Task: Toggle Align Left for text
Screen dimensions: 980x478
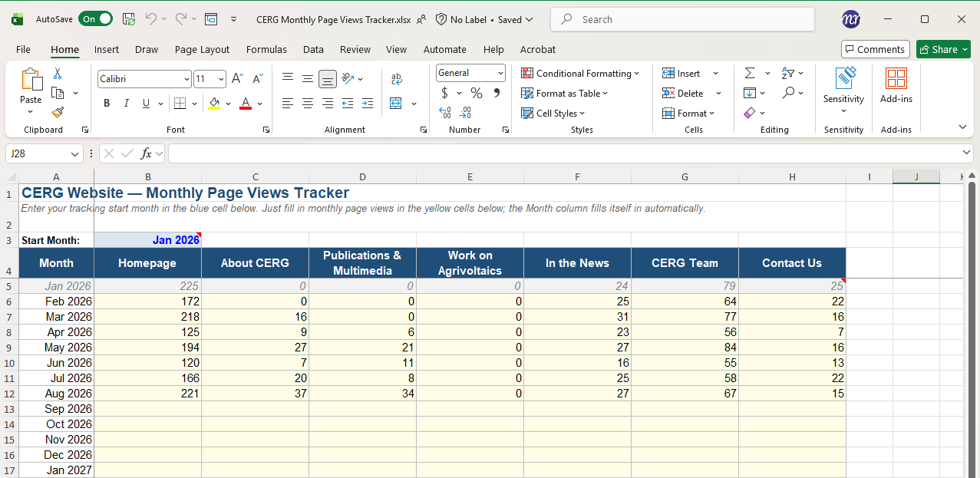Action: tap(288, 103)
